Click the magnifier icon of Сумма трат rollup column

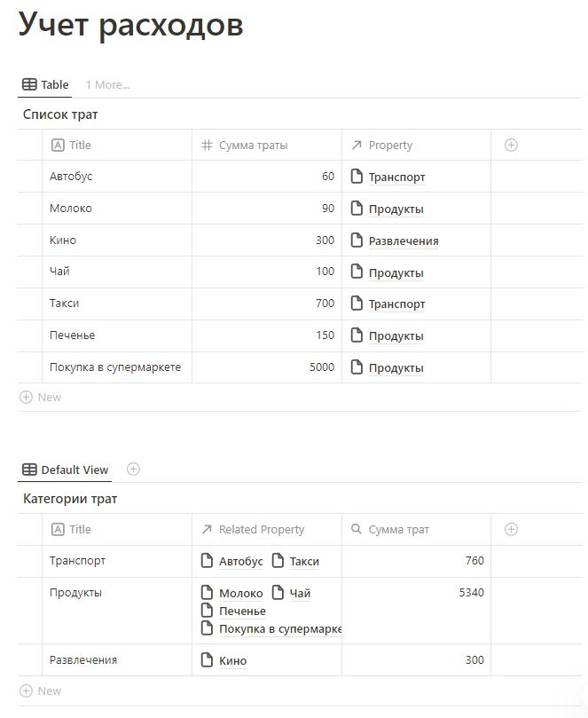[x=356, y=529]
